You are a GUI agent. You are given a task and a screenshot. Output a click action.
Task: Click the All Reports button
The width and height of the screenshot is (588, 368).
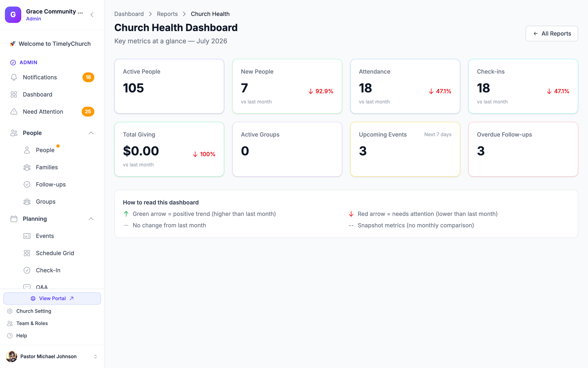coord(551,34)
